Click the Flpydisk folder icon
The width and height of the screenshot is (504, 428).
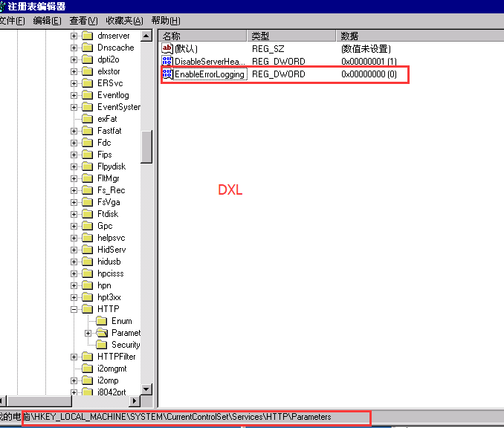point(88,166)
